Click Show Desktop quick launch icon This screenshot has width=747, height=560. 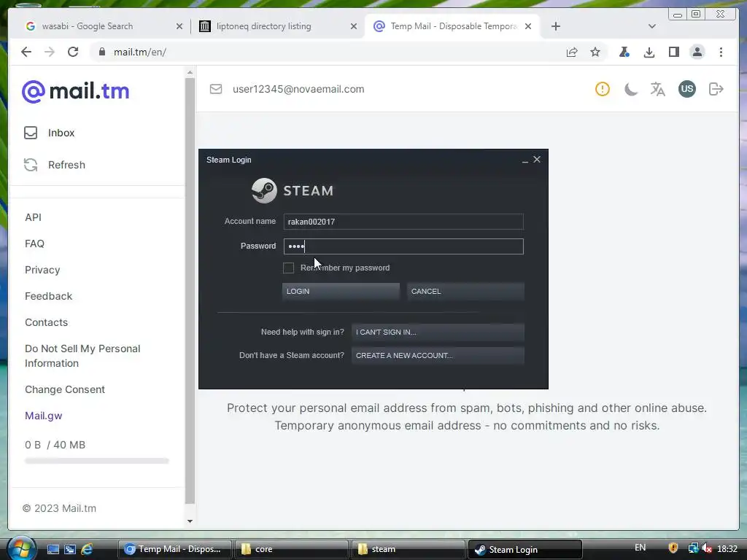53,549
